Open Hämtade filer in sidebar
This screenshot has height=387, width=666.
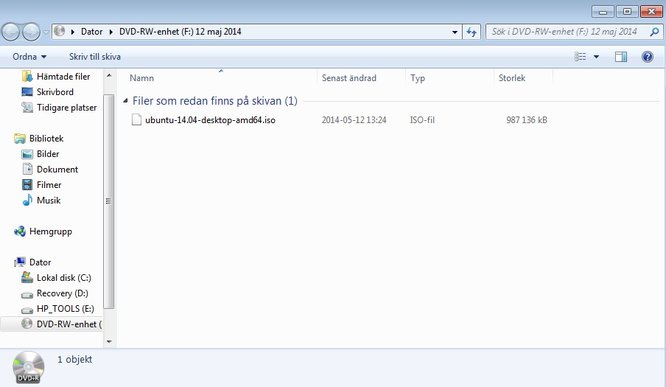[63, 76]
